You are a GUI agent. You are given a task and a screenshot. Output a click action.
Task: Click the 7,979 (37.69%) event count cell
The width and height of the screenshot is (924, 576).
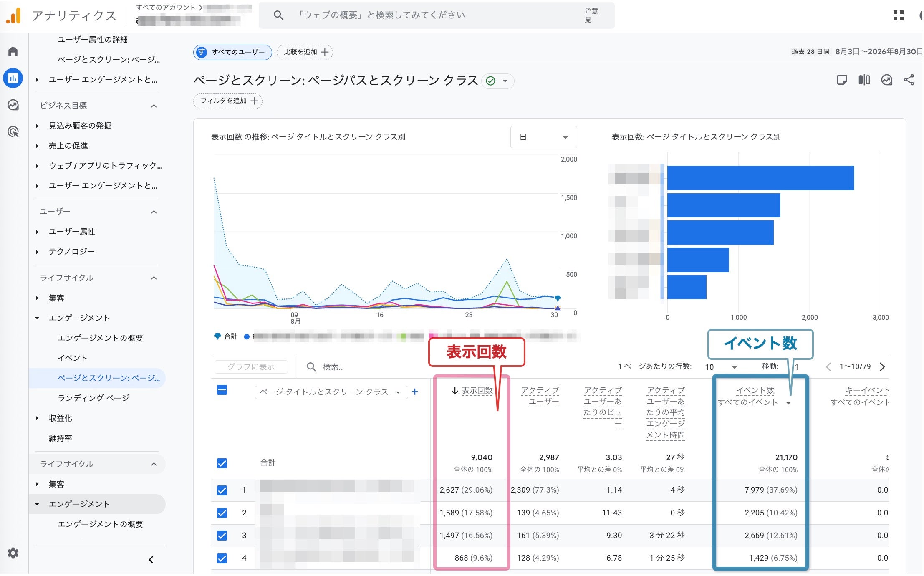771,490
